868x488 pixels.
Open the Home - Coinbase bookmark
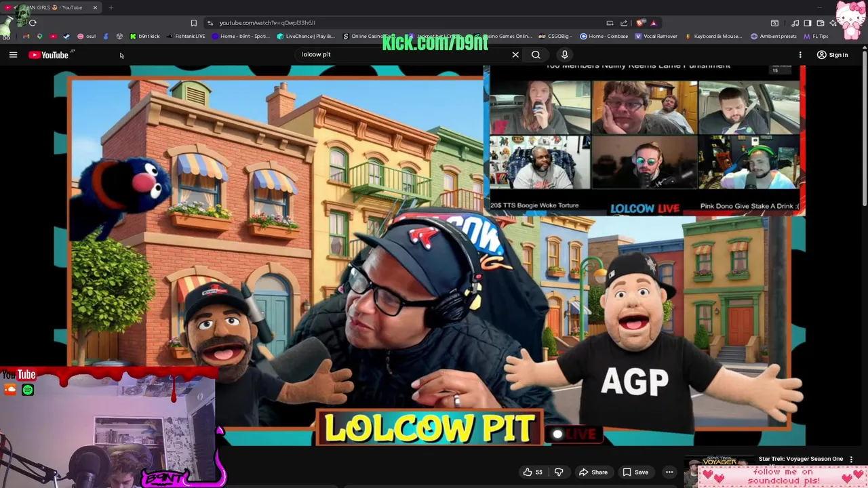604,36
